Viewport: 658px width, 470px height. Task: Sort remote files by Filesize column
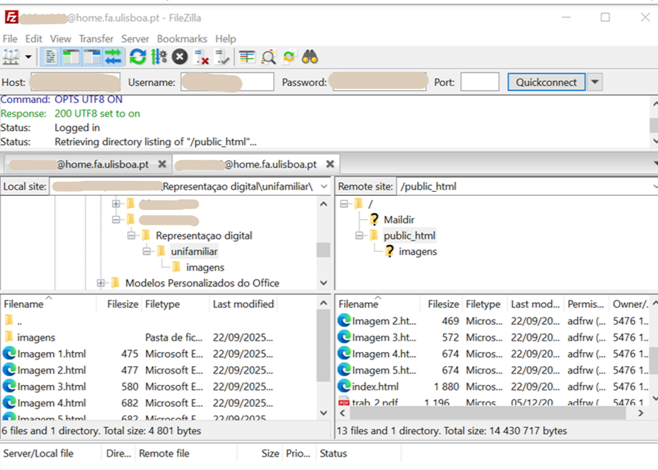[x=443, y=304]
